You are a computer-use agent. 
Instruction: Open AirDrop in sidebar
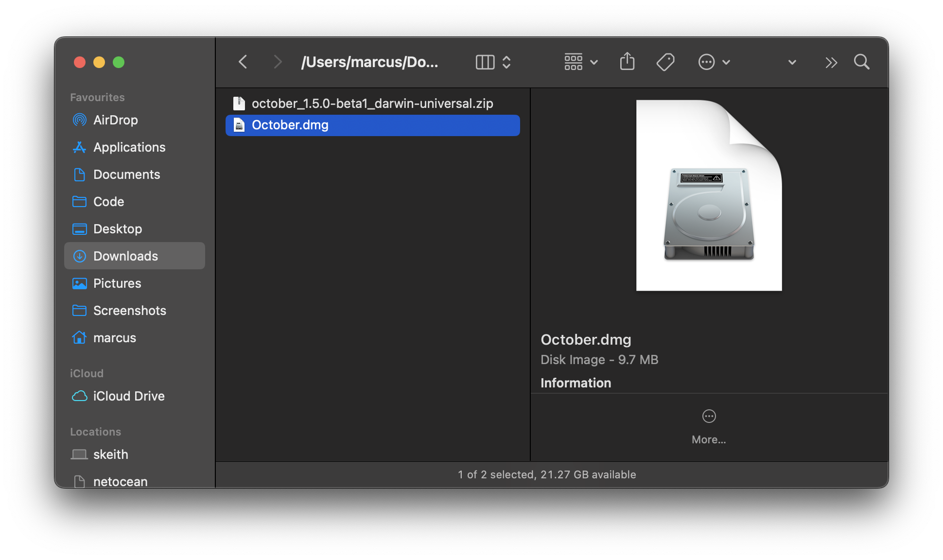pyautogui.click(x=115, y=120)
